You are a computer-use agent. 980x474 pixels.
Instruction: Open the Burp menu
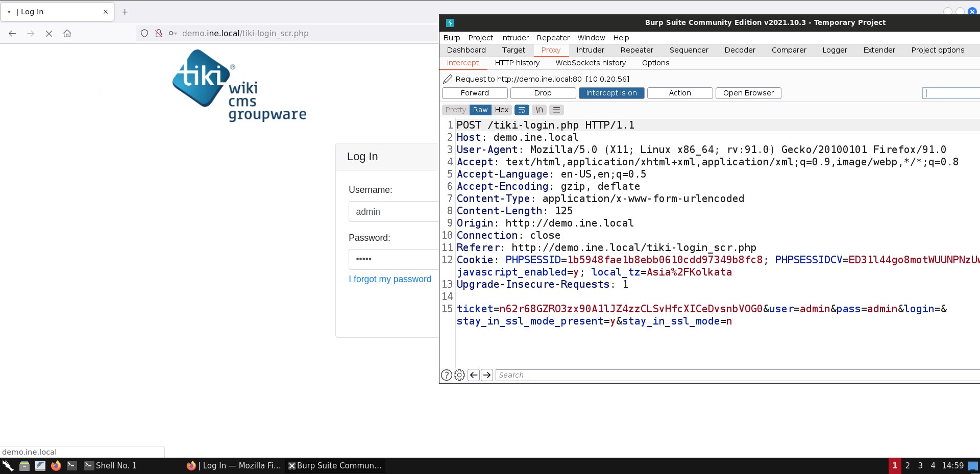(451, 38)
